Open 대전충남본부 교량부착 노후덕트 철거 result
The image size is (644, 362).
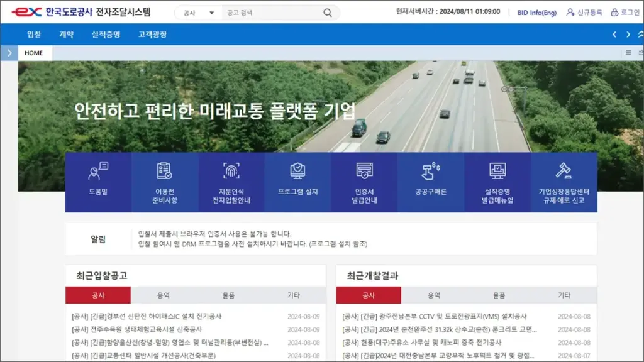pyautogui.click(x=438, y=356)
